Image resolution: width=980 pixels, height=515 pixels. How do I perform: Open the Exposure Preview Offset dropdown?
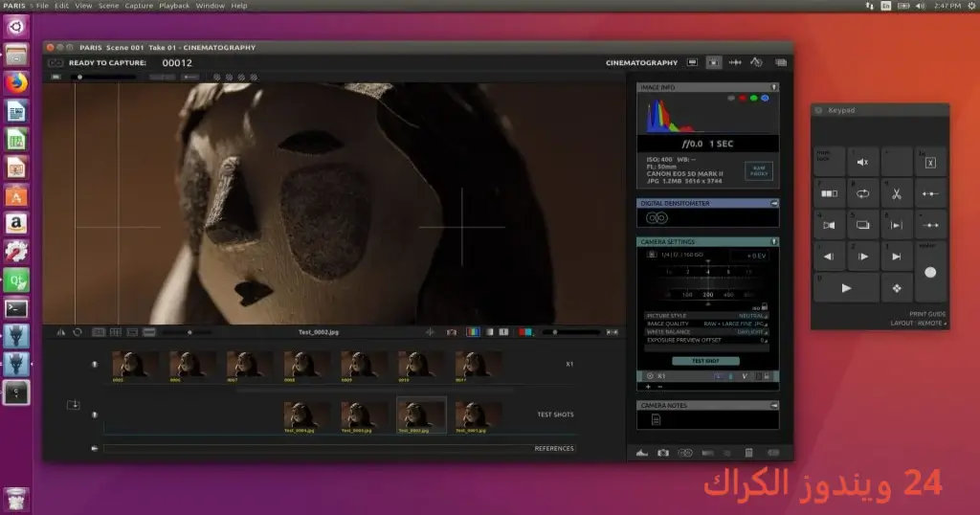[x=707, y=340]
